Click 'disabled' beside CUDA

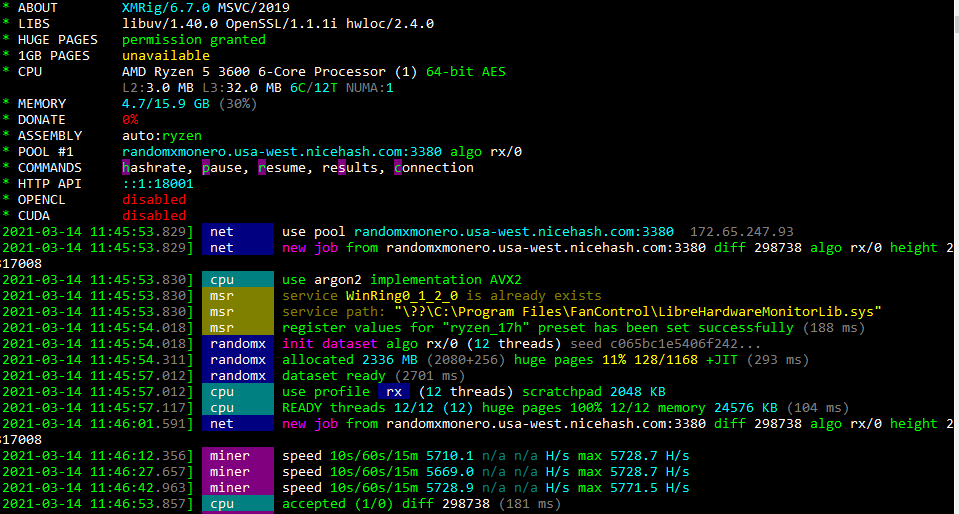coord(154,215)
